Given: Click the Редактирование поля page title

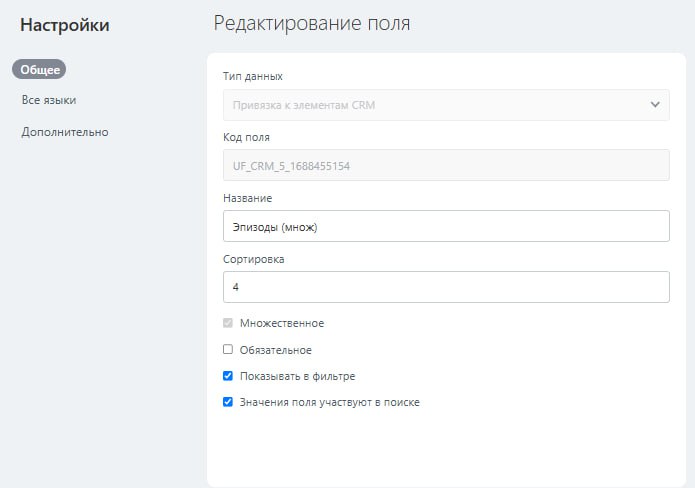Looking at the screenshot, I should pos(312,23).
